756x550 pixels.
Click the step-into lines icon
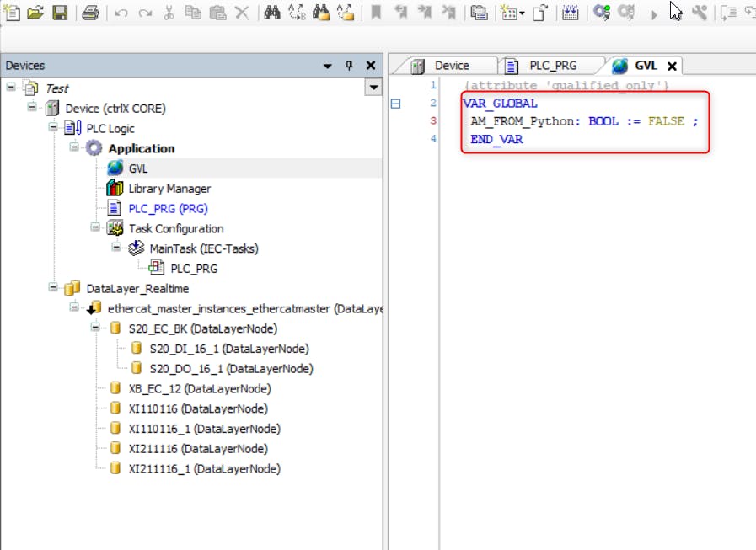point(727,13)
